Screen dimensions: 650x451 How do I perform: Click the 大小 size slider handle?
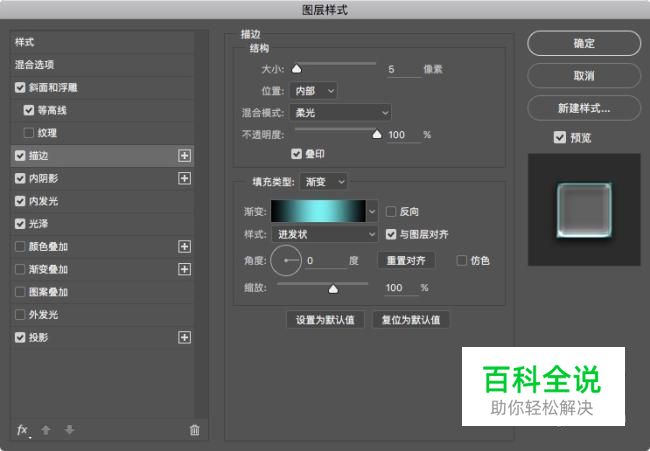296,68
